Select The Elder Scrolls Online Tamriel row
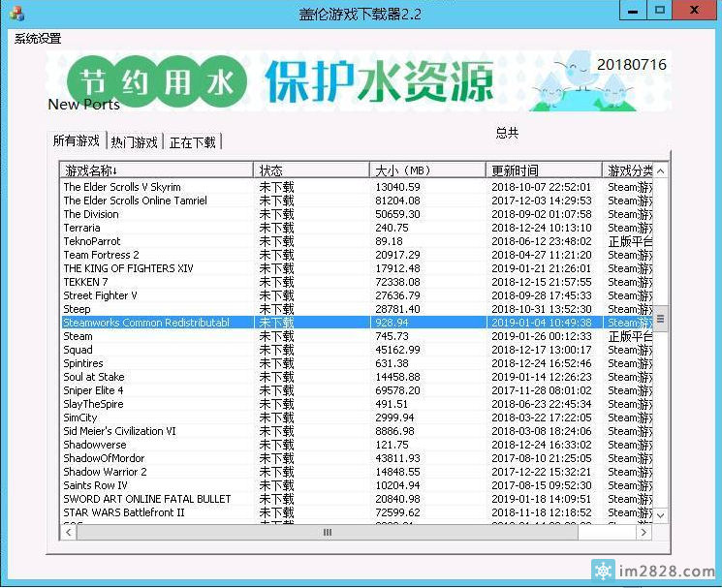Image resolution: width=722 pixels, height=588 pixels. 358,201
